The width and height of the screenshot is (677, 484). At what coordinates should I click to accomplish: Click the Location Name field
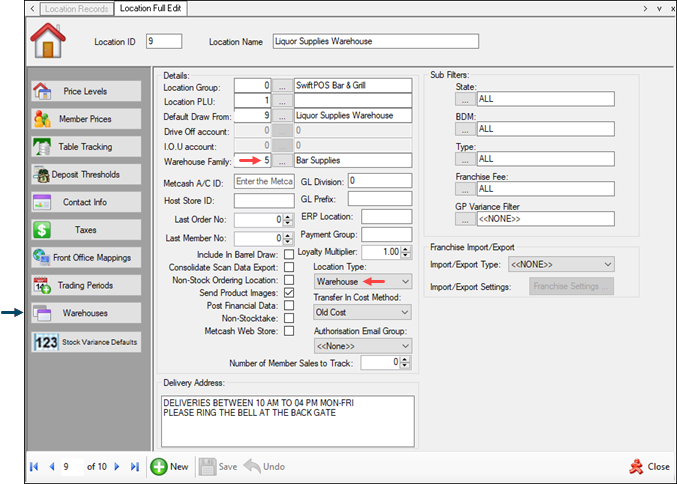click(x=376, y=41)
